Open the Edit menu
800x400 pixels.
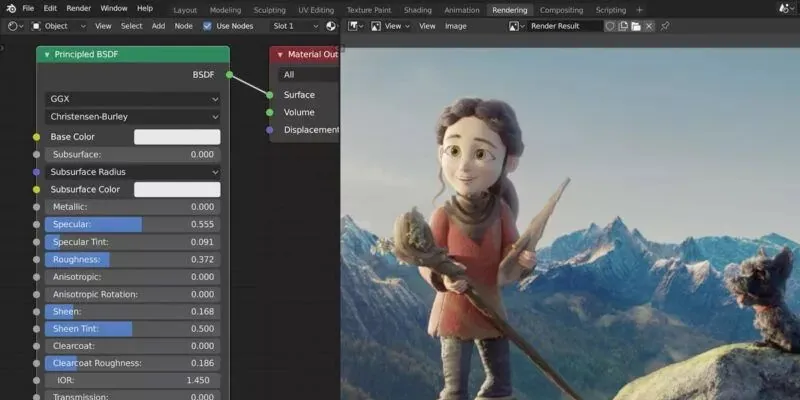click(50, 9)
